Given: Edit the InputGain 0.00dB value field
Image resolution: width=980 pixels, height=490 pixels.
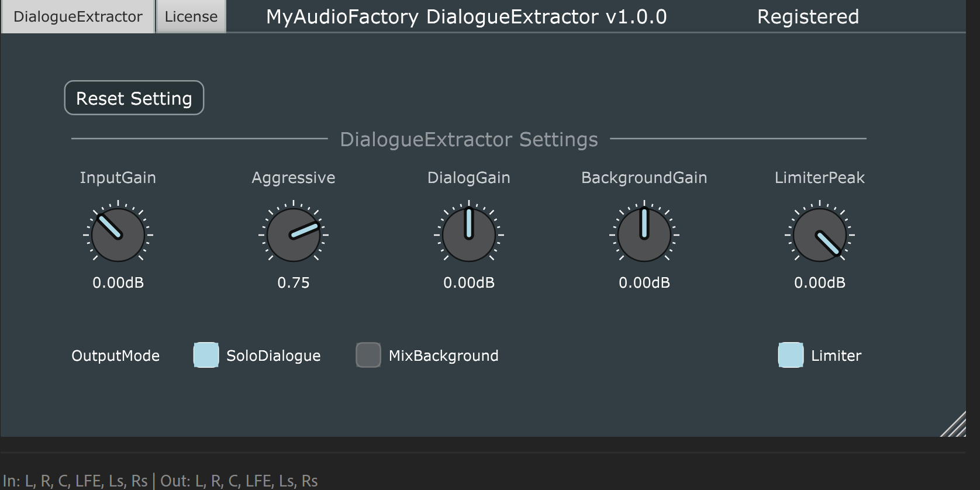Looking at the screenshot, I should 118,283.
